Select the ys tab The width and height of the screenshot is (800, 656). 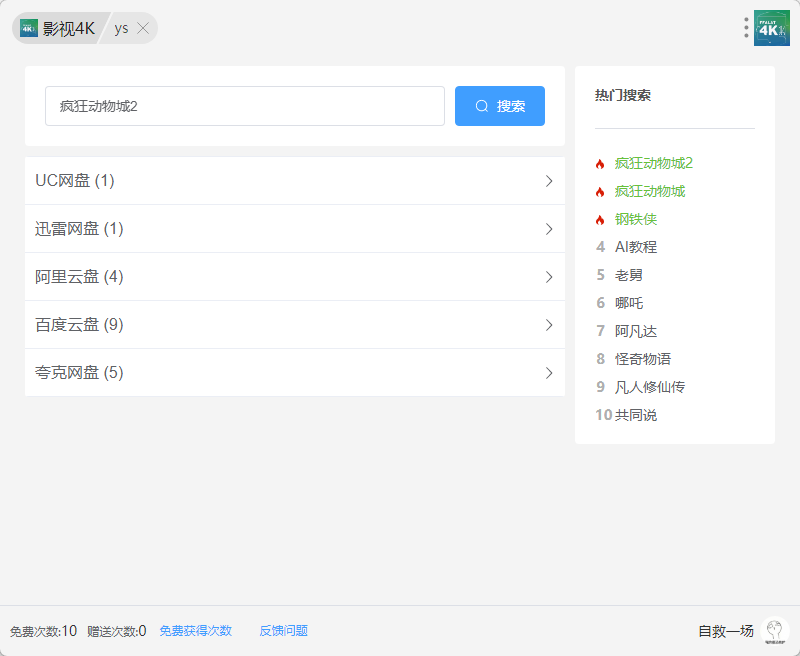pyautogui.click(x=121, y=28)
